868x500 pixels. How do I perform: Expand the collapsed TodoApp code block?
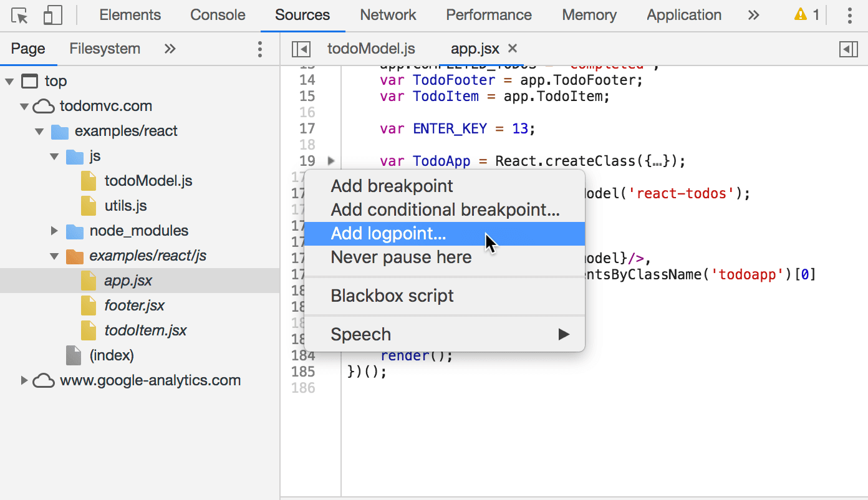pos(331,161)
